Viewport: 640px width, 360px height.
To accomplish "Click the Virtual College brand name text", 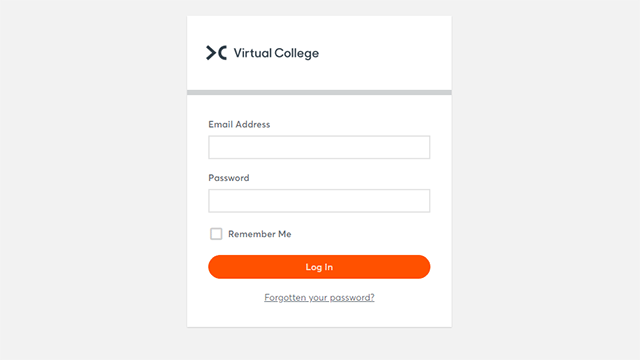I will point(276,53).
